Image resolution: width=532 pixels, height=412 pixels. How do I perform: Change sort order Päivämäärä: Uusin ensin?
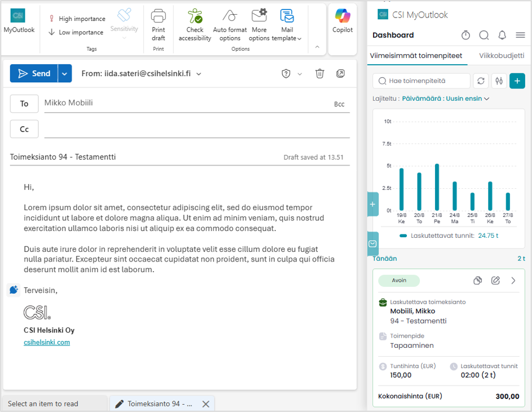tap(445, 99)
